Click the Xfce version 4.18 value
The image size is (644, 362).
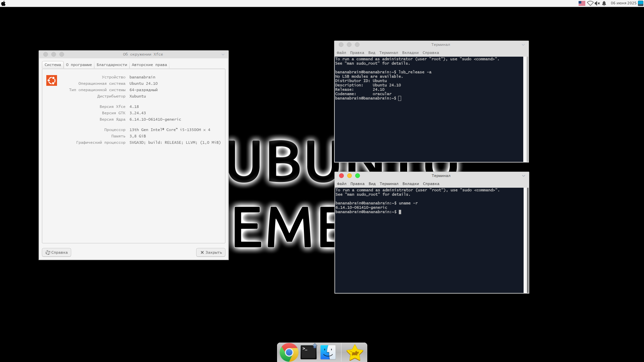(134, 107)
